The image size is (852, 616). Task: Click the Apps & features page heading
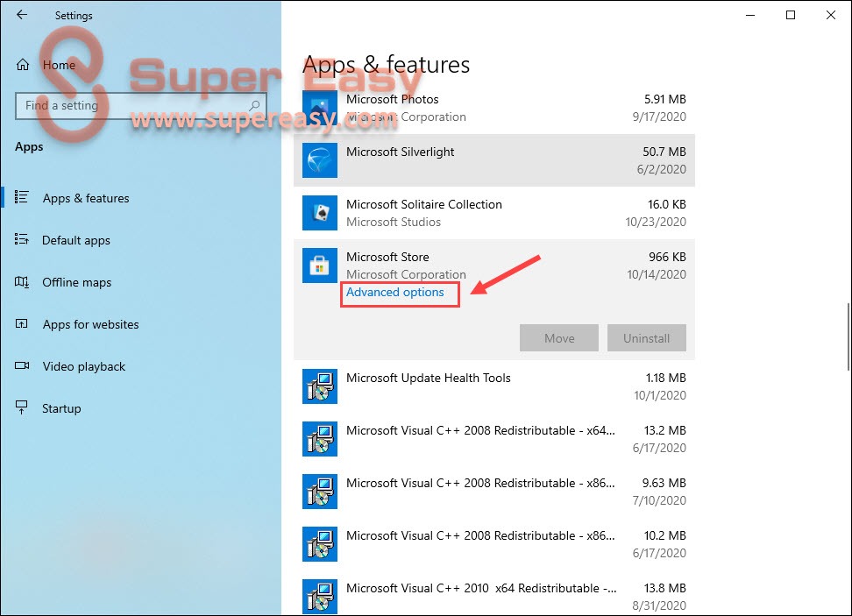(386, 65)
